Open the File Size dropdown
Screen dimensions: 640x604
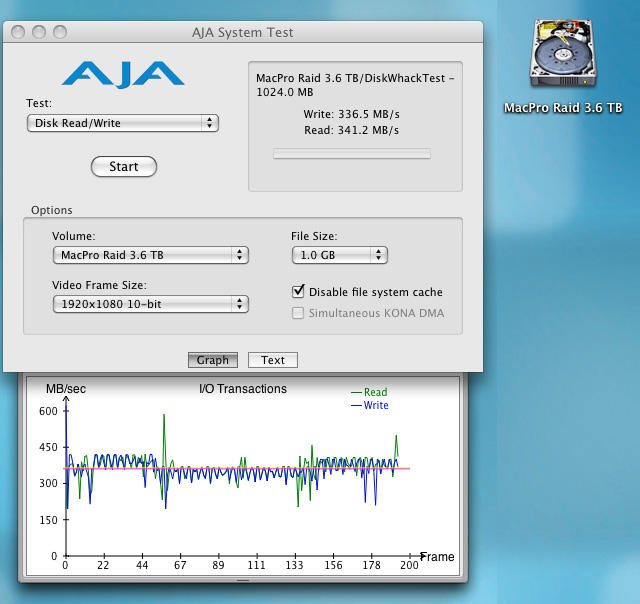[339, 255]
